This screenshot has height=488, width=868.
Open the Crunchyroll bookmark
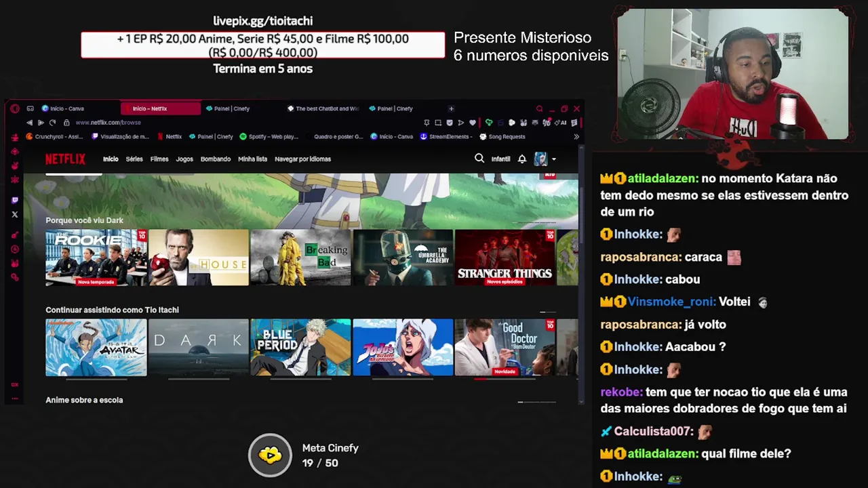[54, 136]
